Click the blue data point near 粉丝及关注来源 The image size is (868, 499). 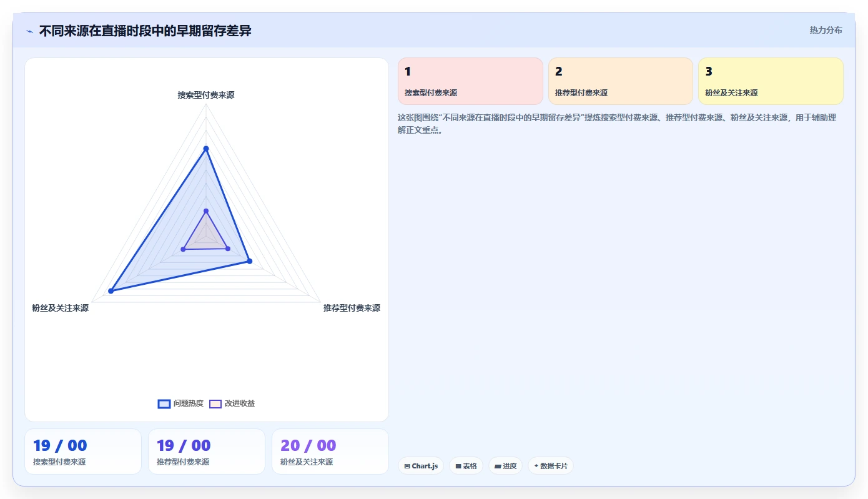[111, 291]
